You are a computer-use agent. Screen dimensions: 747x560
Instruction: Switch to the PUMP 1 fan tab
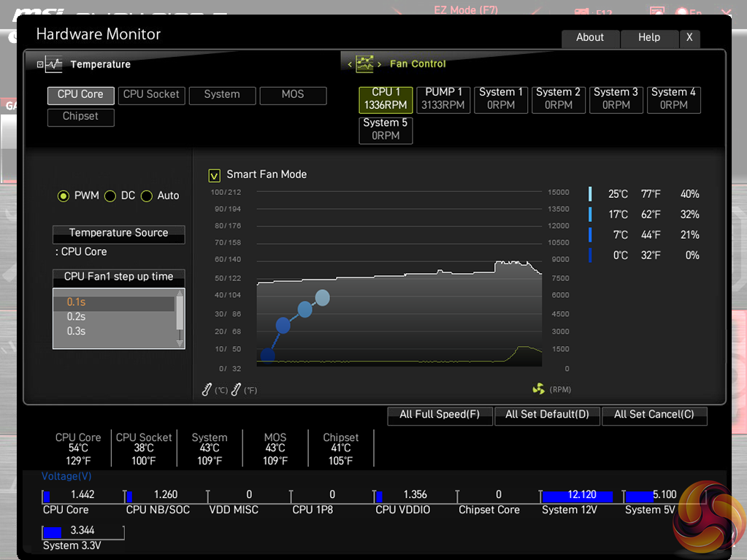(443, 99)
